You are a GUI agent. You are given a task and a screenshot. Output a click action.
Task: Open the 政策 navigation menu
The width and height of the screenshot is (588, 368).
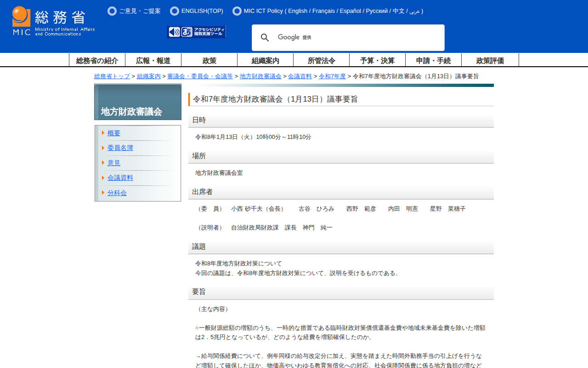[x=209, y=60]
